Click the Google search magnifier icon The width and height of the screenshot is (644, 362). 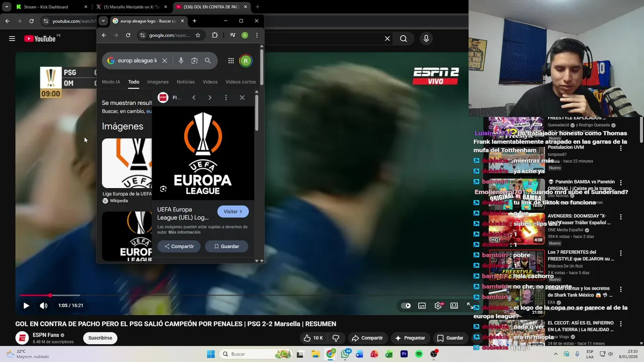pos(208,61)
